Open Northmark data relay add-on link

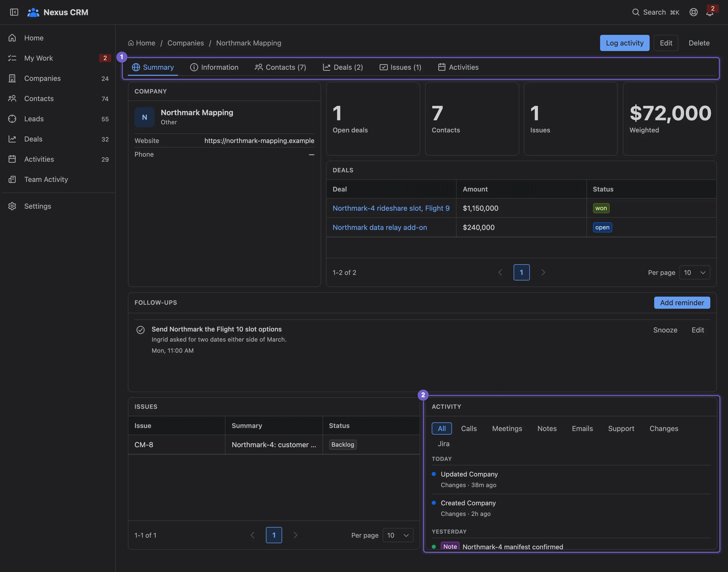pyautogui.click(x=380, y=227)
